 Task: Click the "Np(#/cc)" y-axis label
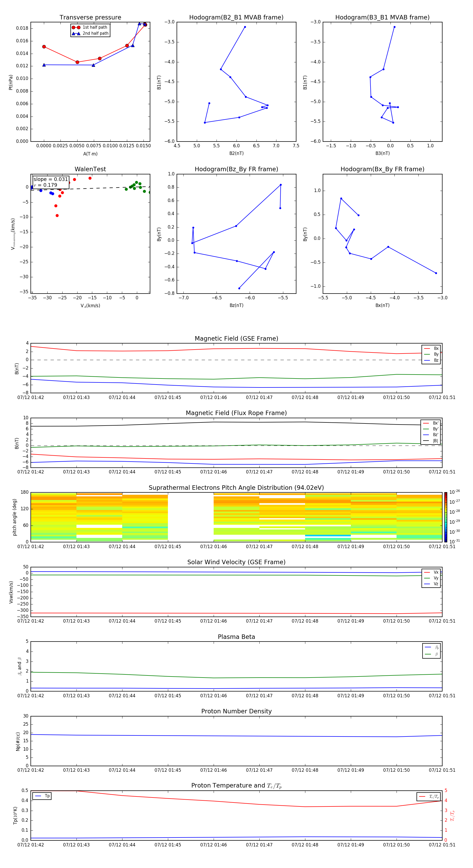point(18,741)
